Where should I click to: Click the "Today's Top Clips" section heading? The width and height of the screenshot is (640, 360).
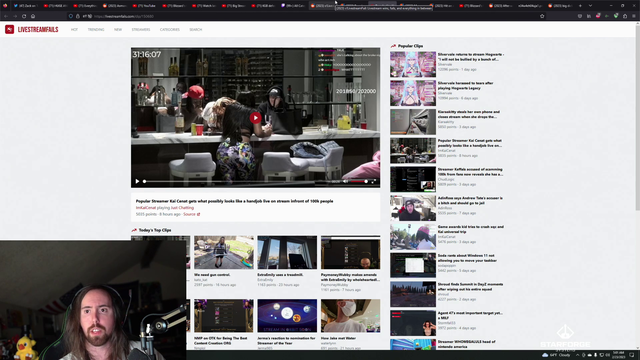[155, 230]
